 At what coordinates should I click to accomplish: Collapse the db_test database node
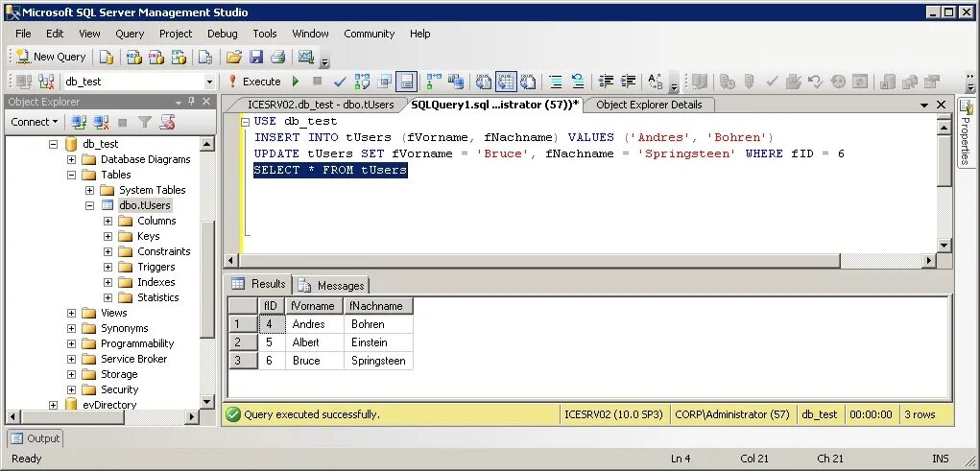click(53, 144)
